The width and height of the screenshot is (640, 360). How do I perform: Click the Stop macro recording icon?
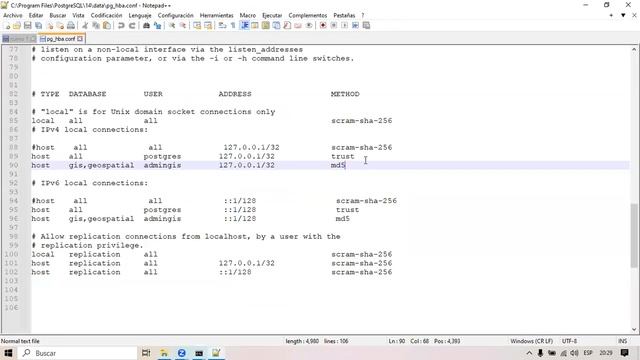(334, 26)
